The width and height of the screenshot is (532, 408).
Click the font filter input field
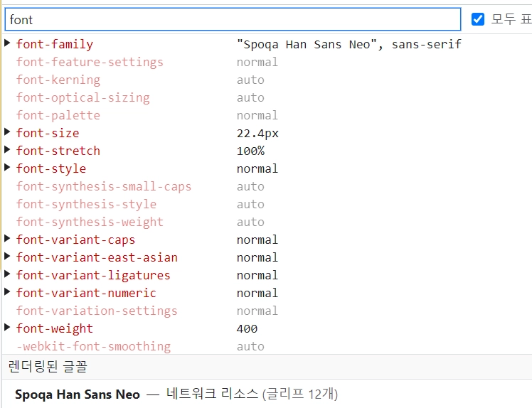[232, 19]
